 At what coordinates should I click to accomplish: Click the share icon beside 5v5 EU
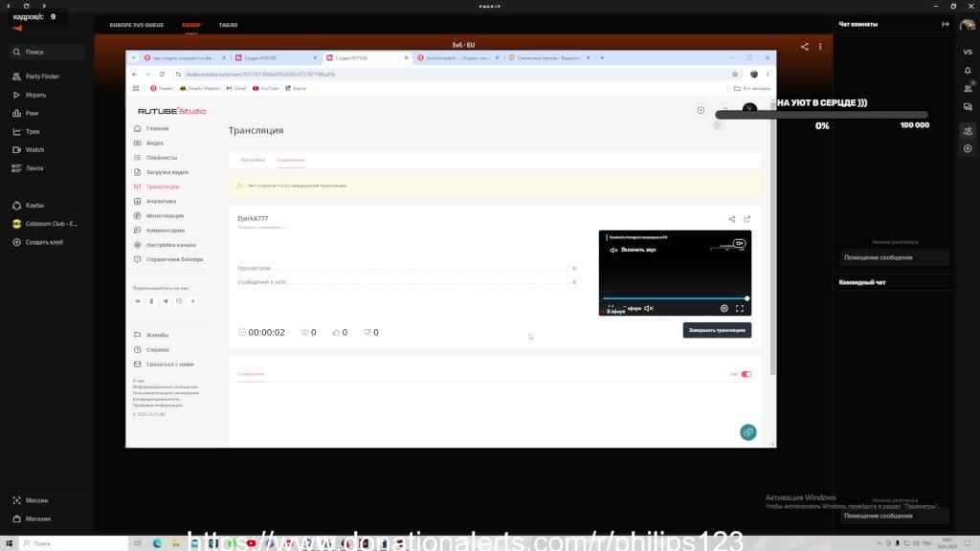[804, 46]
